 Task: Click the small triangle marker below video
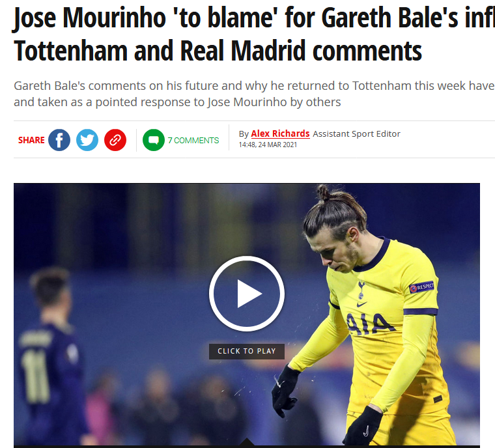[x=247, y=441]
